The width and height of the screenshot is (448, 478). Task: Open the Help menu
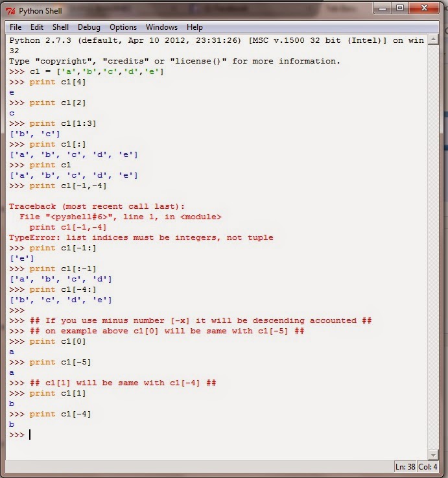click(195, 27)
